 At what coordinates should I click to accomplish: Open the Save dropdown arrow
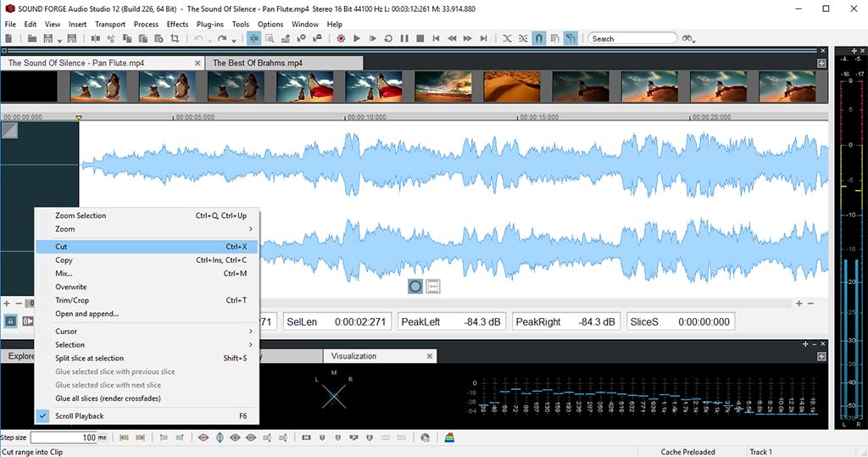point(58,40)
